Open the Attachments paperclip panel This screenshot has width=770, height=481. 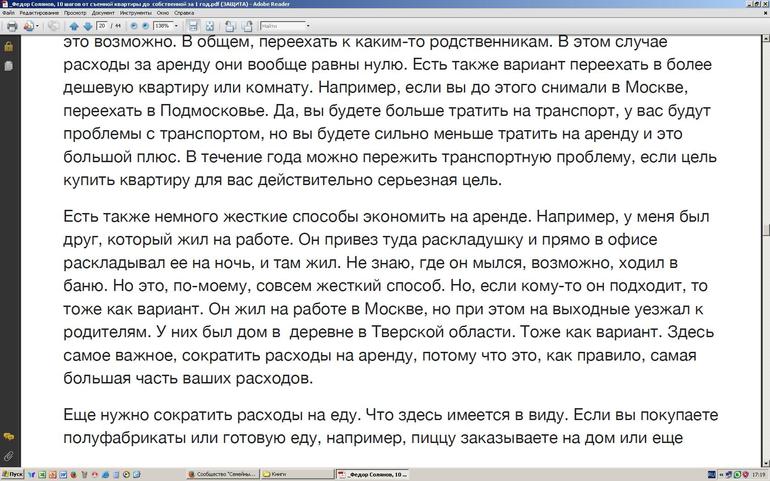8,456
